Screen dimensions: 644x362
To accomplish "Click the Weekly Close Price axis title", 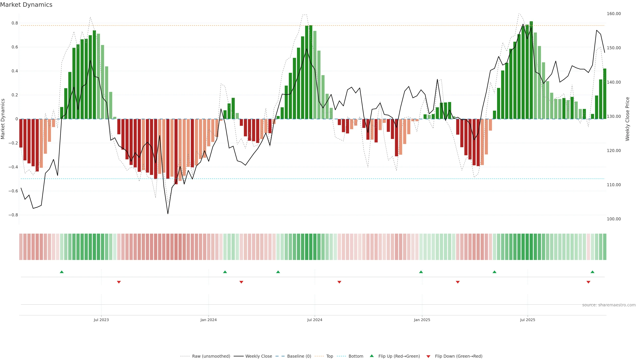I will (627, 119).
